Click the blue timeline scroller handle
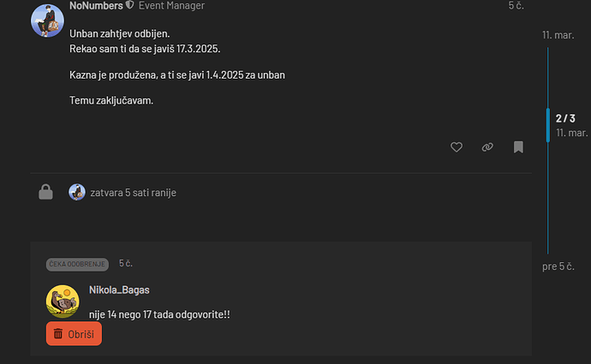The width and height of the screenshot is (591, 364). point(548,125)
